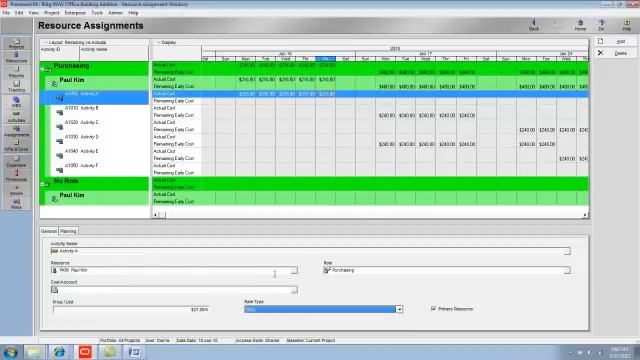Click the Back navigation icon

pos(533,25)
